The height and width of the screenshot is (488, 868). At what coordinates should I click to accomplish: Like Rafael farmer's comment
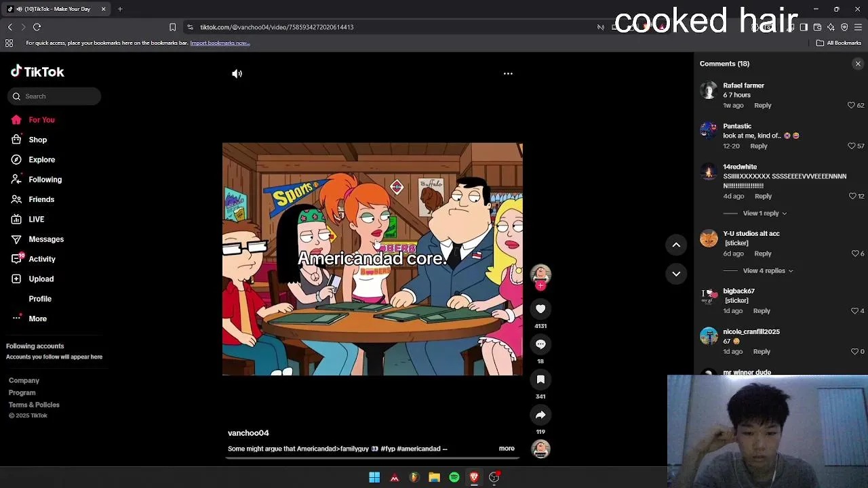851,105
